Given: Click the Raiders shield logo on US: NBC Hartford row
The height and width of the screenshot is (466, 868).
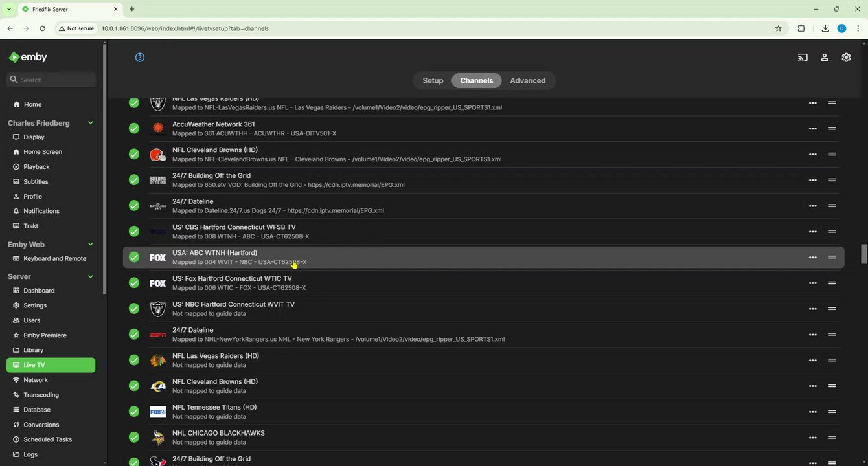Looking at the screenshot, I should pyautogui.click(x=157, y=309).
